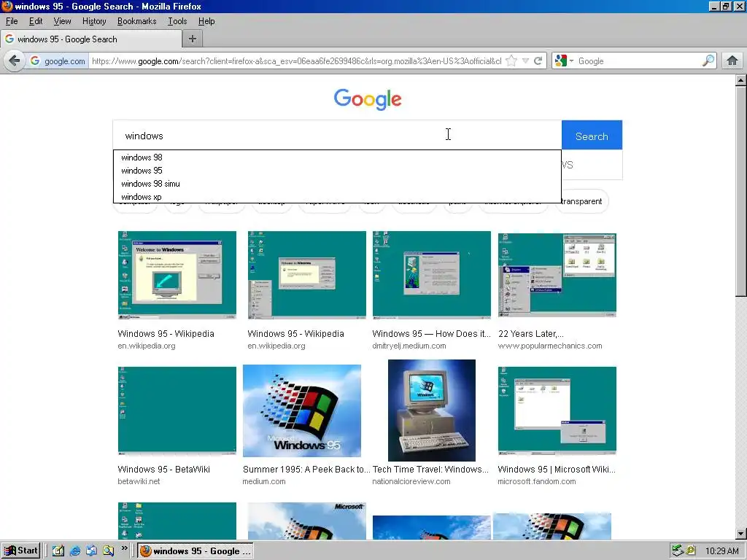Click the 'microsoft.fandom.com' source text
This screenshot has width=747, height=560.
pyautogui.click(x=536, y=481)
